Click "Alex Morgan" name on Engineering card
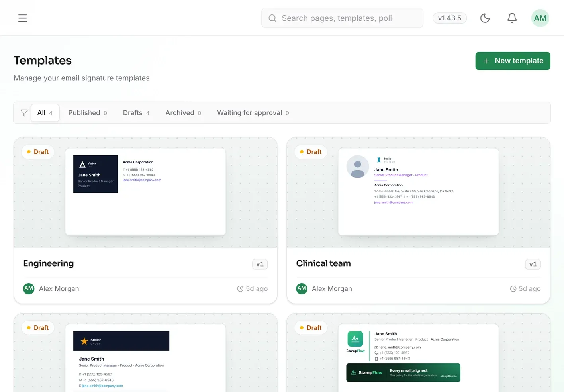This screenshot has width=564, height=392. [x=59, y=289]
